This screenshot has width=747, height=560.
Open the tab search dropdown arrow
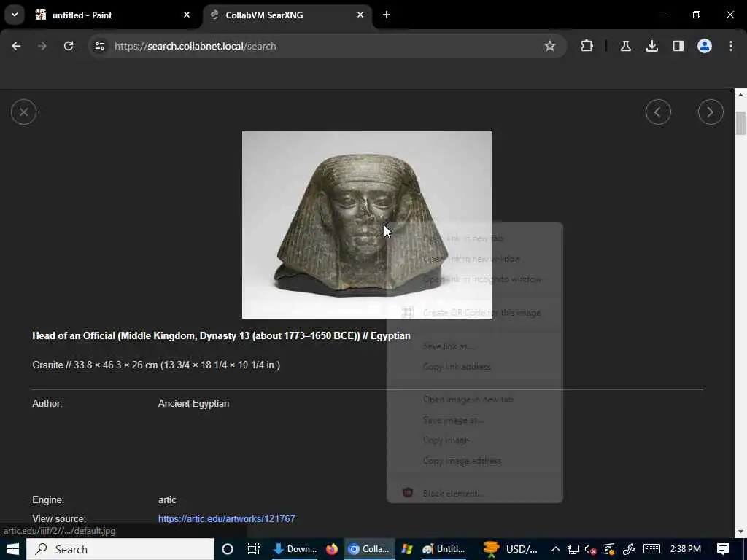coord(15,15)
